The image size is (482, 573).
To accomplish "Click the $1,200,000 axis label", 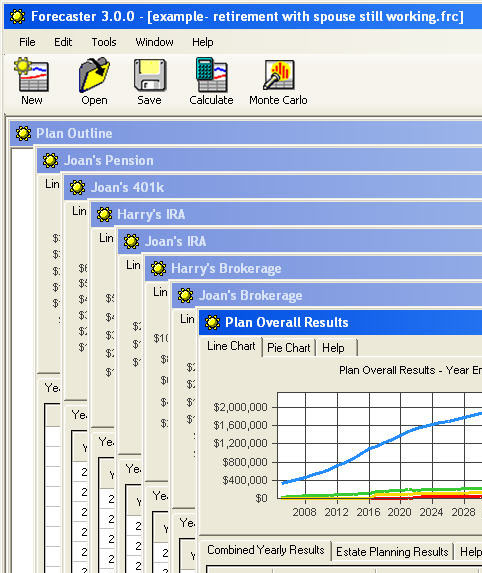I will pos(240,443).
